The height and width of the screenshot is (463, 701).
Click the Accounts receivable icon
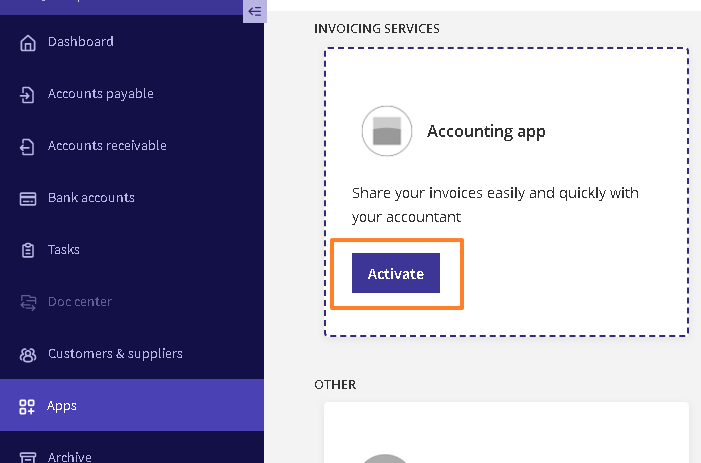point(27,146)
